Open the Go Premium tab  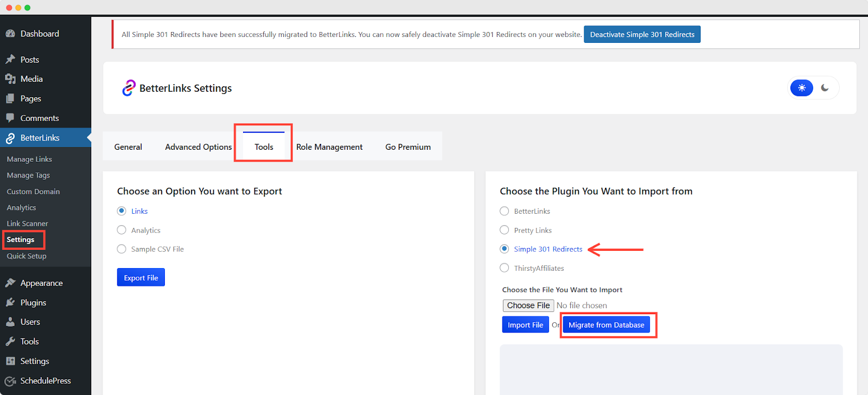pos(408,146)
